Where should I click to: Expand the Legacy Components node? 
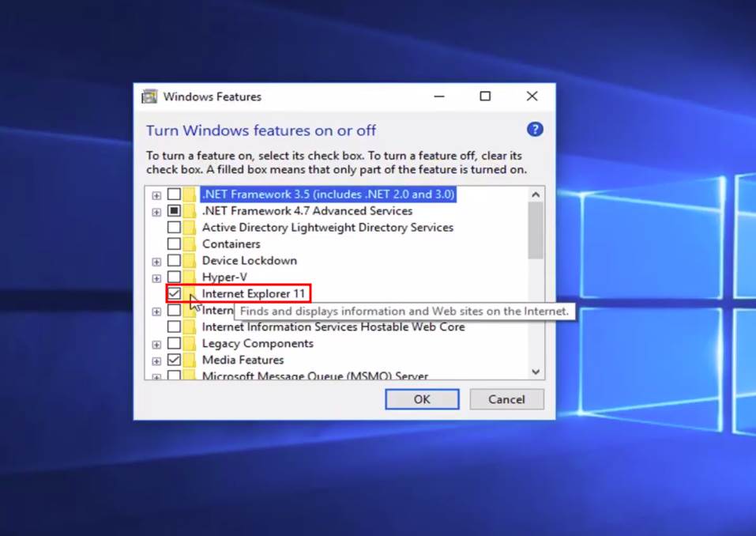156,343
